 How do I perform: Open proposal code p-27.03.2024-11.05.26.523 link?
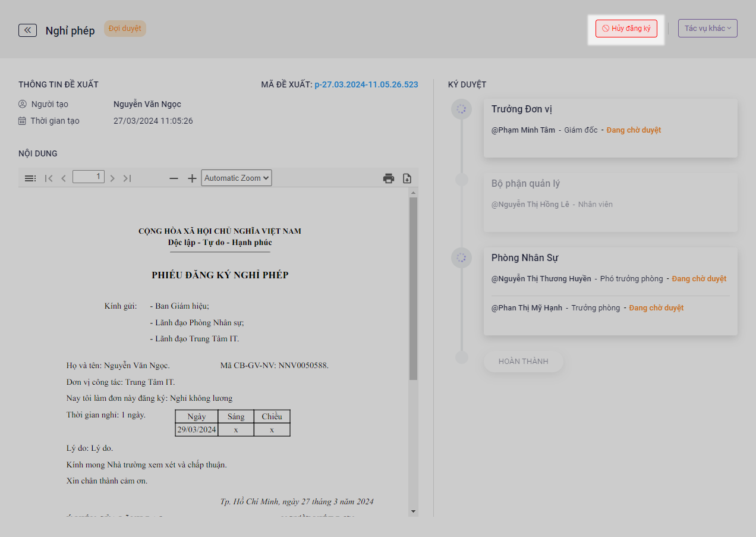coord(366,84)
